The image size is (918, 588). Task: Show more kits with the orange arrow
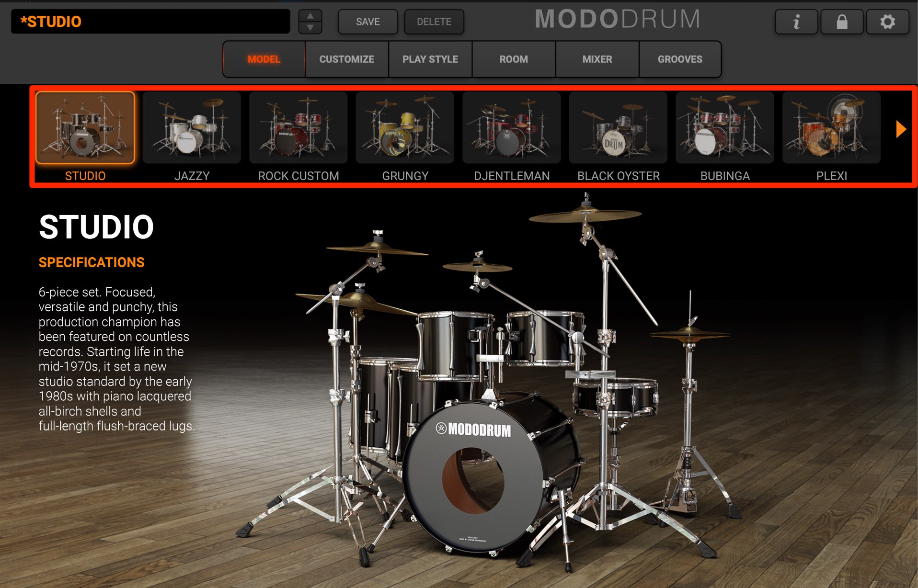coord(901,129)
